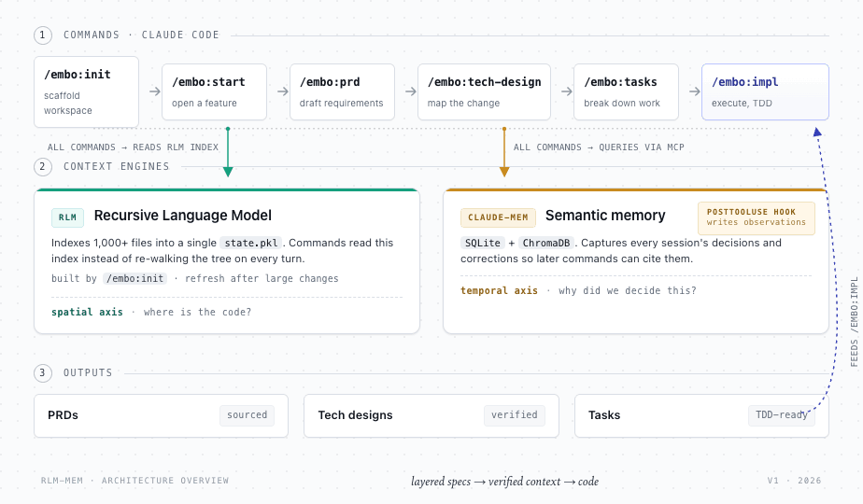This screenshot has width=863, height=504.
Task: Choose the /embo:tasks command card
Action: coord(627,91)
